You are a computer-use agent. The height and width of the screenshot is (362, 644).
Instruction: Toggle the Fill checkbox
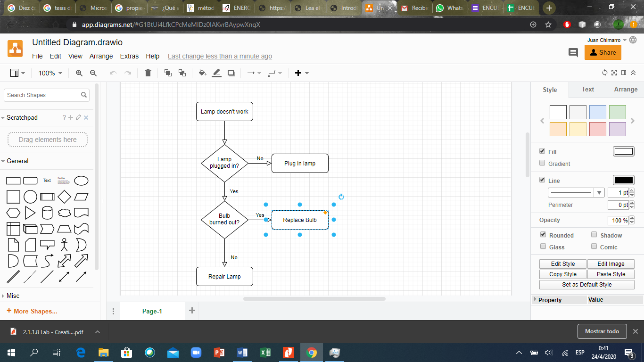543,151
